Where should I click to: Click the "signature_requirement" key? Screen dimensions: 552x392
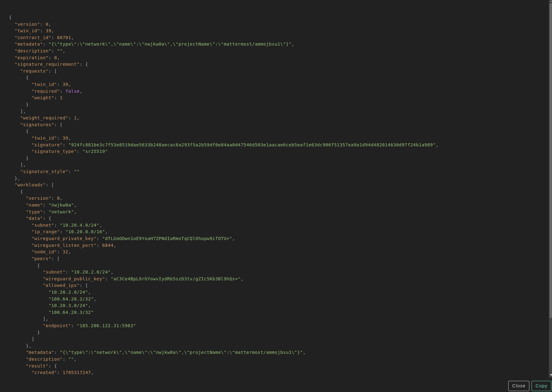(x=47, y=64)
